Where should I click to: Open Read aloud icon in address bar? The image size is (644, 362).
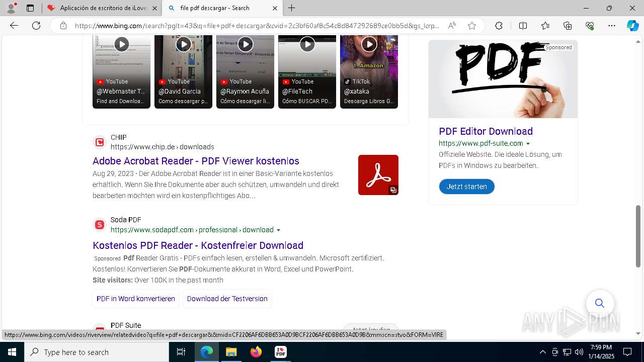(452, 26)
